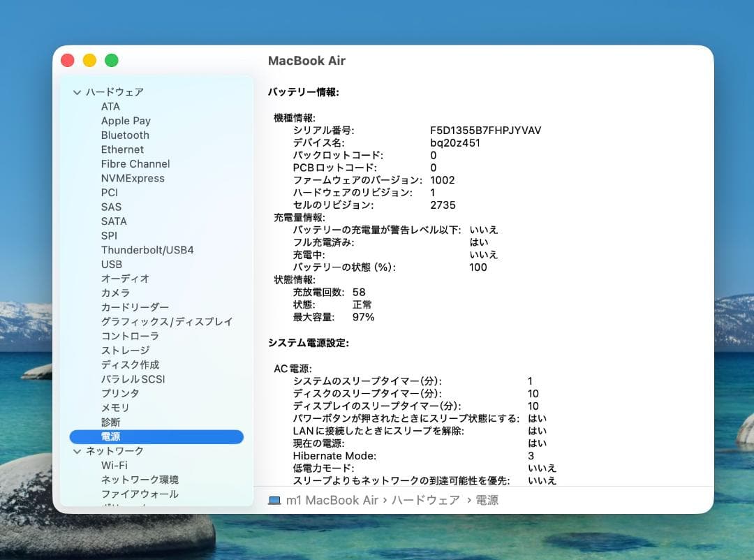Select Bluetooth in the hardware sidebar
The width and height of the screenshot is (754, 560).
point(125,135)
